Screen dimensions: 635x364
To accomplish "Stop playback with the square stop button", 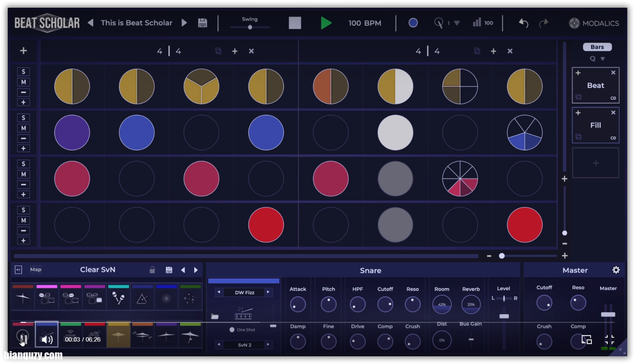I will (x=295, y=23).
